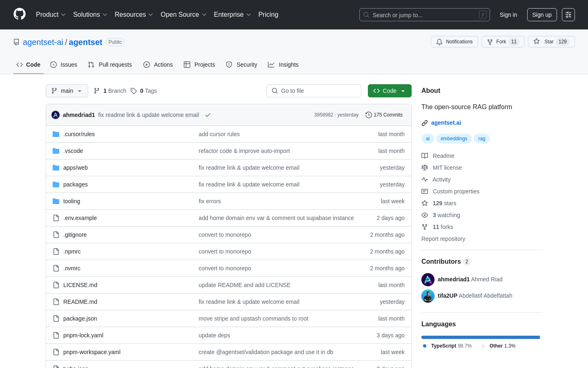This screenshot has height=368, width=588.
Task: Click the TypeScript blue color dot
Action: tap(425, 346)
